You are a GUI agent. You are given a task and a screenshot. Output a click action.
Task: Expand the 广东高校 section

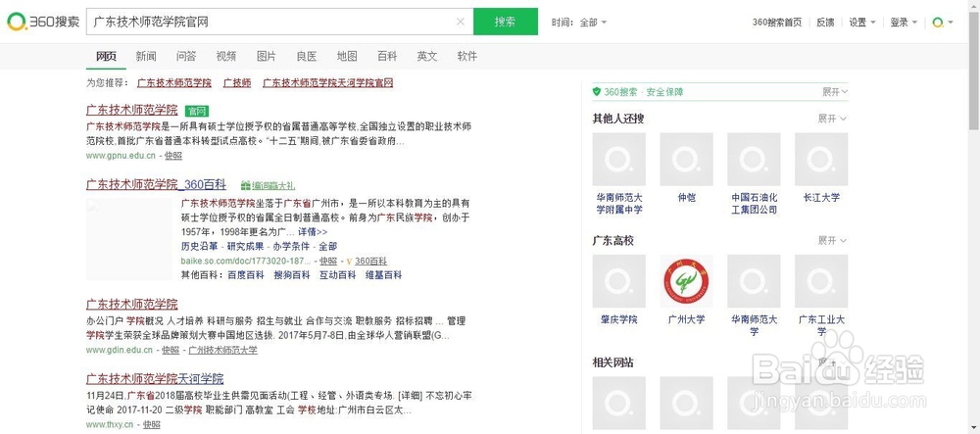point(832,240)
